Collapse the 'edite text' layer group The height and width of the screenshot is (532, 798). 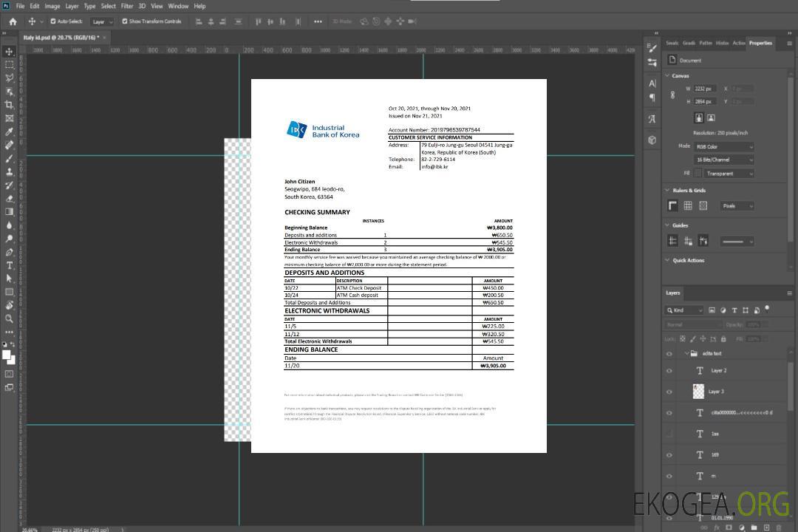(686, 353)
